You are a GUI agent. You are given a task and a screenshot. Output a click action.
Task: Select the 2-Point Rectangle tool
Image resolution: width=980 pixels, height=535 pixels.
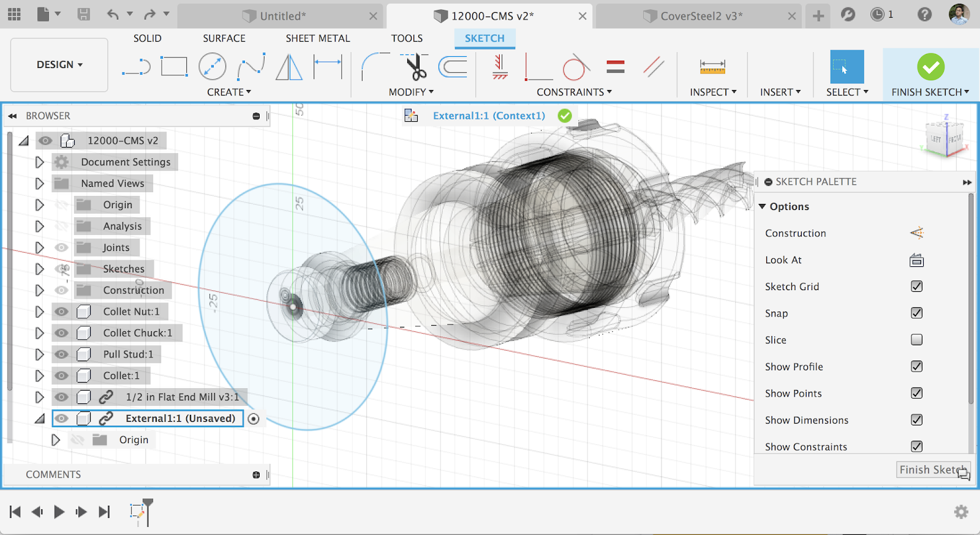click(174, 67)
